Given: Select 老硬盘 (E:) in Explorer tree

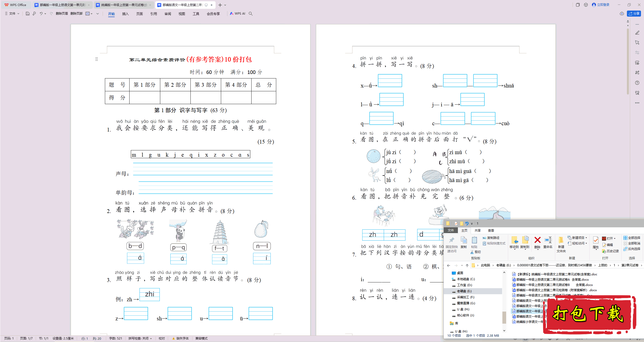Looking at the screenshot, I should (464, 291).
